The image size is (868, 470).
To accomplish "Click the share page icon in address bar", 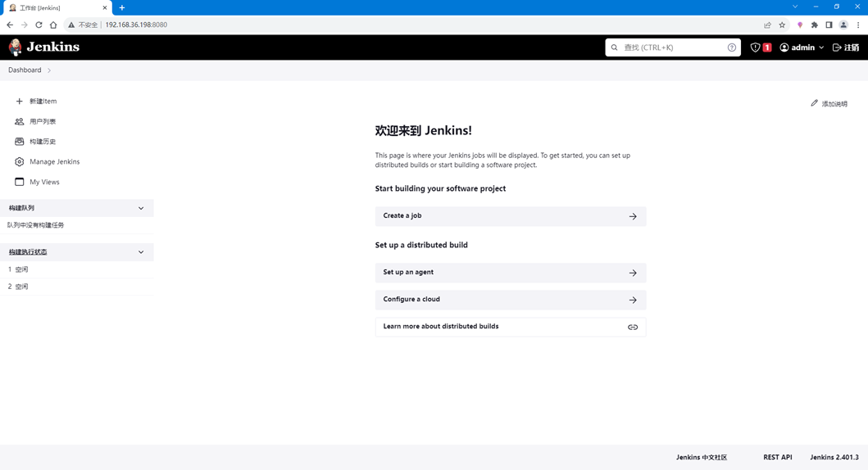I will click(767, 25).
